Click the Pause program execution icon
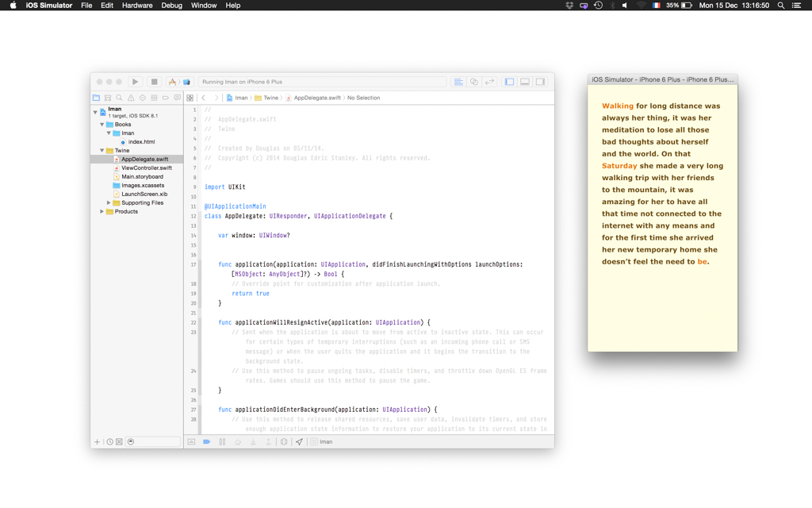The height and width of the screenshot is (508, 812). (222, 441)
